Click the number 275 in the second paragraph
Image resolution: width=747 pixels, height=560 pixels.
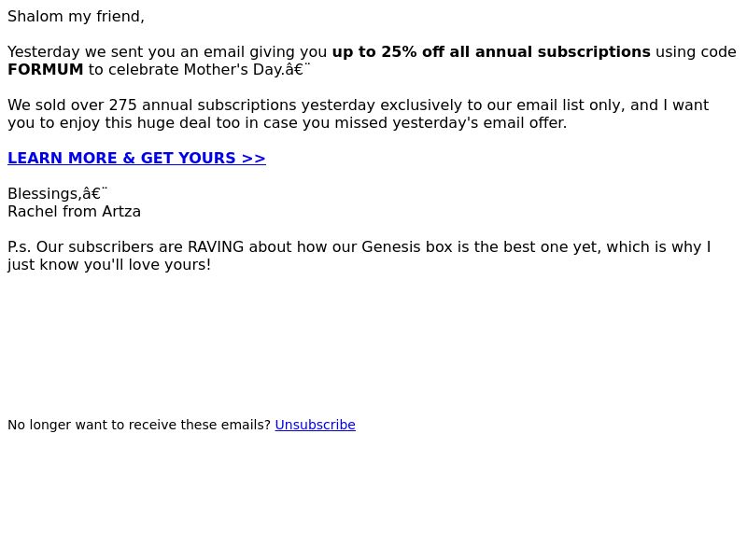[x=123, y=105]
